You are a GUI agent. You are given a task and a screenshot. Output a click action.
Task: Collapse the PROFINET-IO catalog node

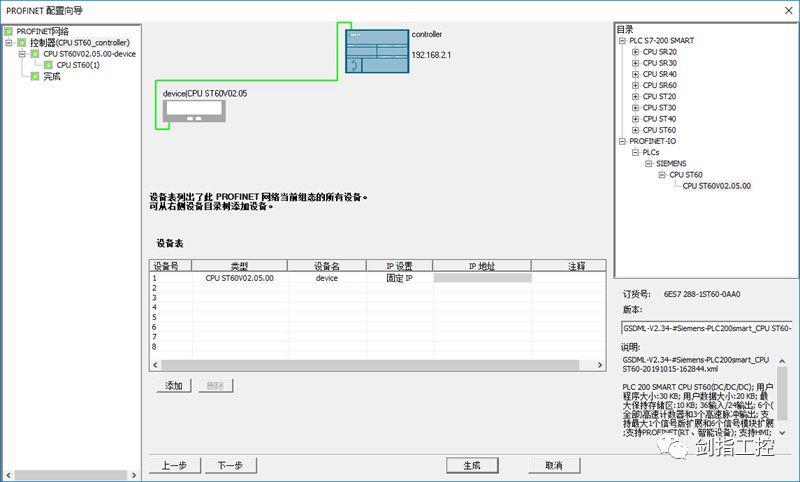pos(622,141)
